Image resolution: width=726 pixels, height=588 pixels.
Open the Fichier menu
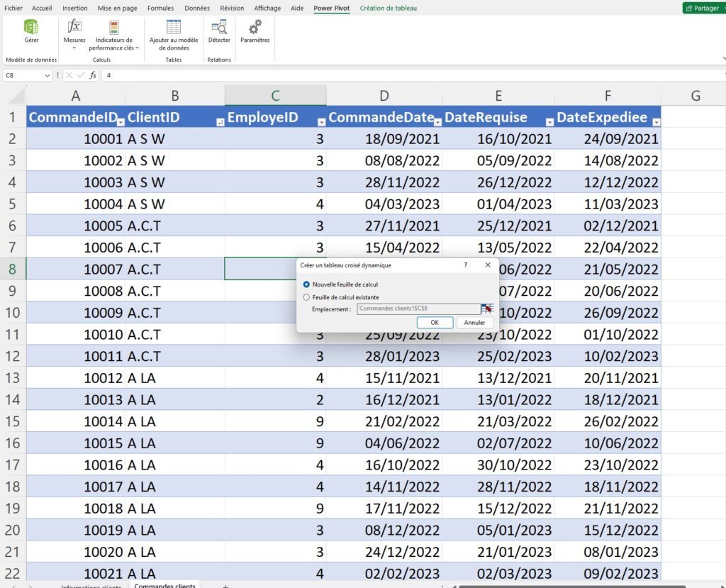click(13, 8)
